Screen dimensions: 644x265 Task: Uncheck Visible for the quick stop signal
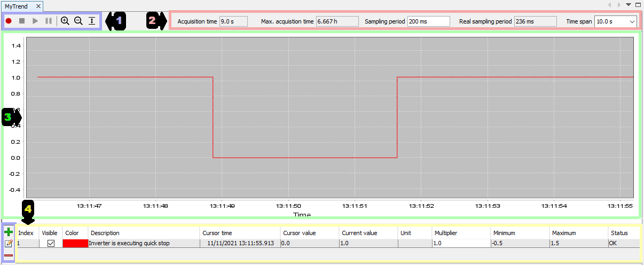(x=51, y=243)
